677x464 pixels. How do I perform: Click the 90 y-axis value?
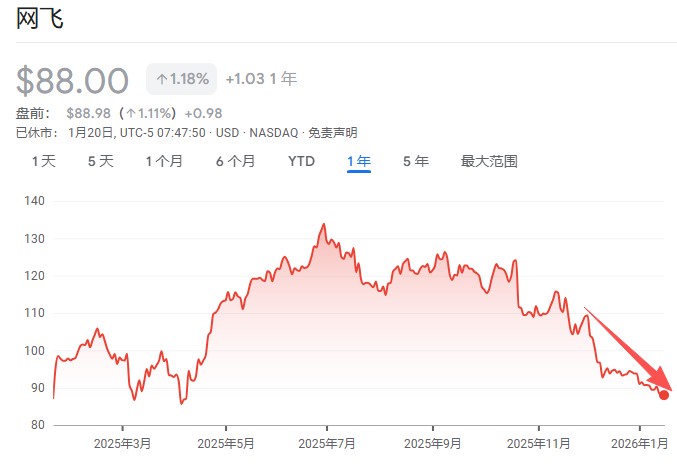coord(38,388)
